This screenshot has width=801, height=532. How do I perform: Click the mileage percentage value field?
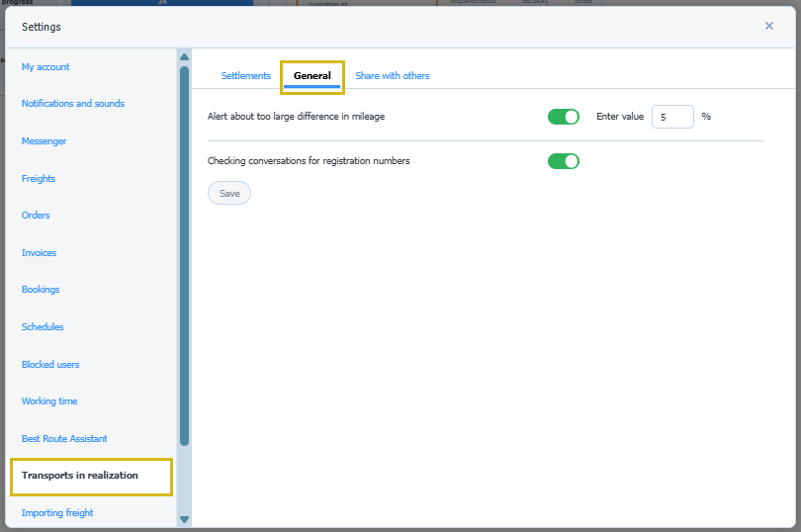(x=671, y=117)
